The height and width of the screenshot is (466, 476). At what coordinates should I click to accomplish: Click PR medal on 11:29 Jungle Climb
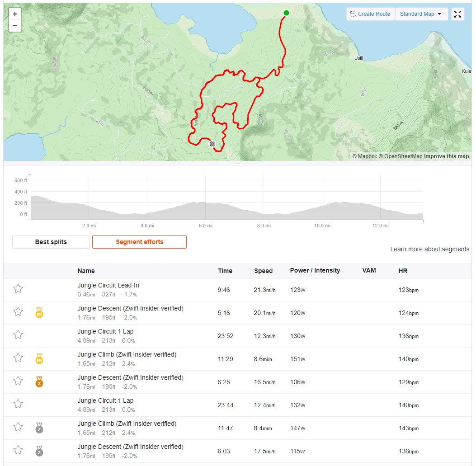[39, 359]
